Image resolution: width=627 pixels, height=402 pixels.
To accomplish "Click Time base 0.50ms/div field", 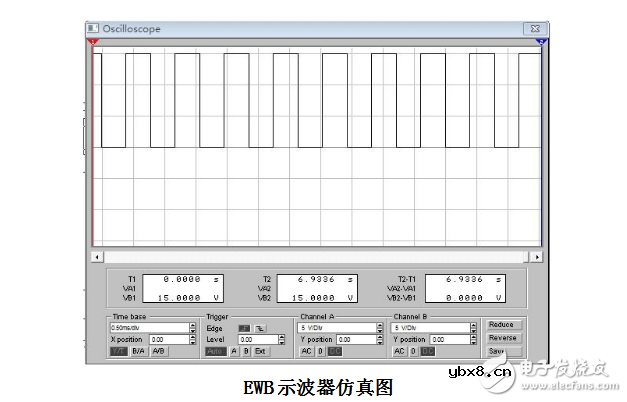I will click(150, 328).
